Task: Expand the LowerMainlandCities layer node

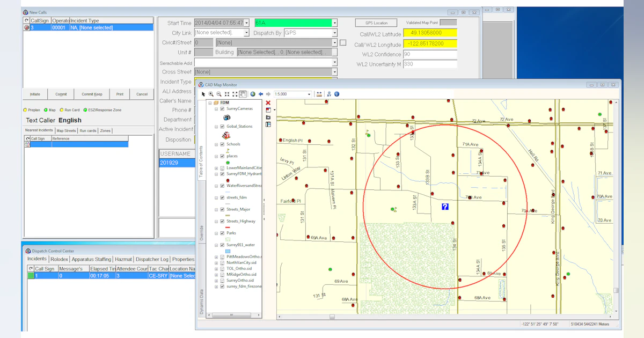Action: point(216,168)
